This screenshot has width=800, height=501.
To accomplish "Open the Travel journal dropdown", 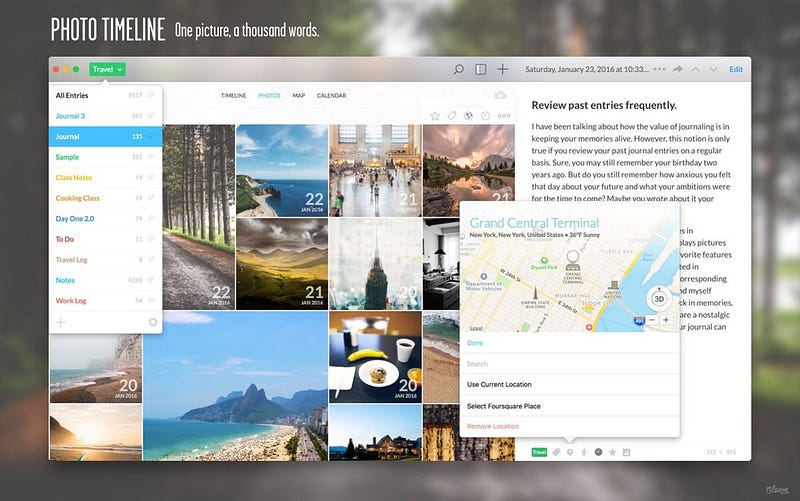I will pos(107,69).
